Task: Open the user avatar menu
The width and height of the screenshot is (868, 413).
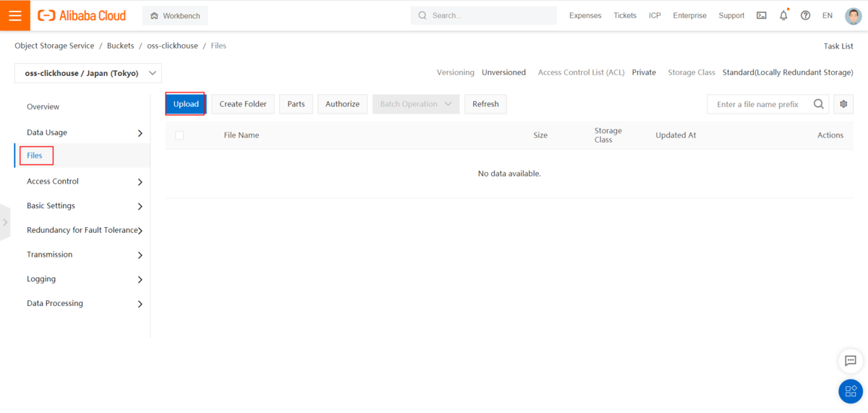Action: click(853, 15)
